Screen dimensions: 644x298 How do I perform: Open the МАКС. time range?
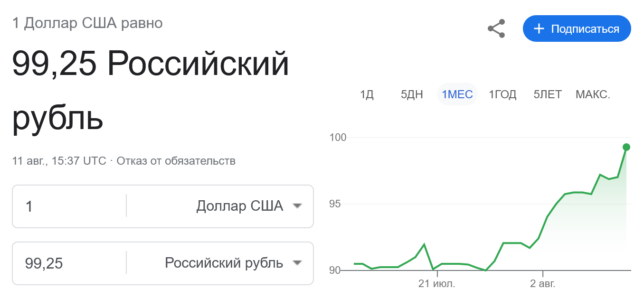593,94
